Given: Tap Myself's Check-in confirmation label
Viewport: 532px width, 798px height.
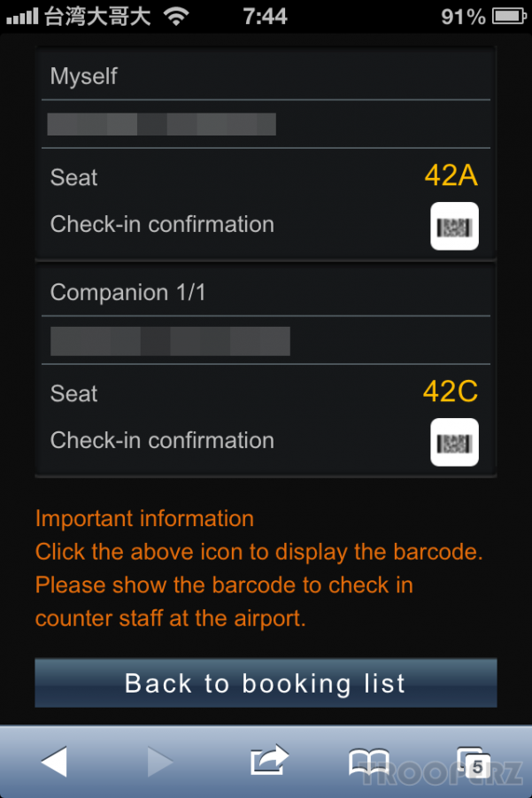Looking at the screenshot, I should click(162, 224).
